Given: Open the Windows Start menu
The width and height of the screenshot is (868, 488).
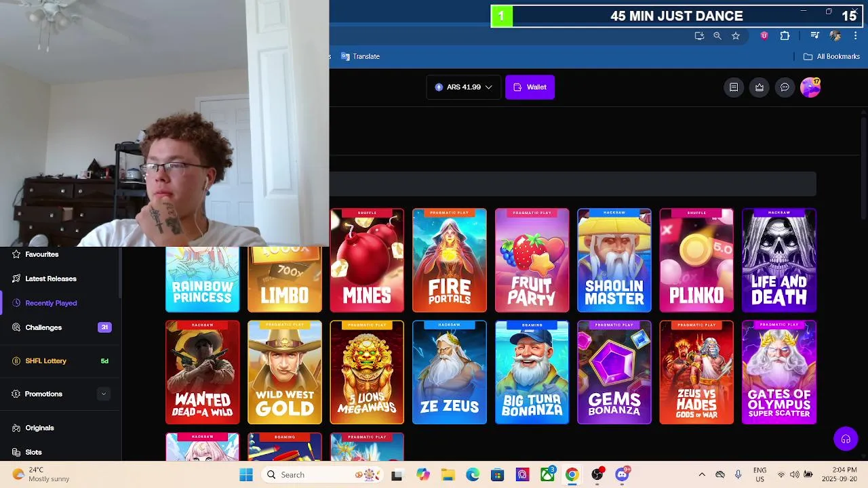Looking at the screenshot, I should [x=246, y=474].
